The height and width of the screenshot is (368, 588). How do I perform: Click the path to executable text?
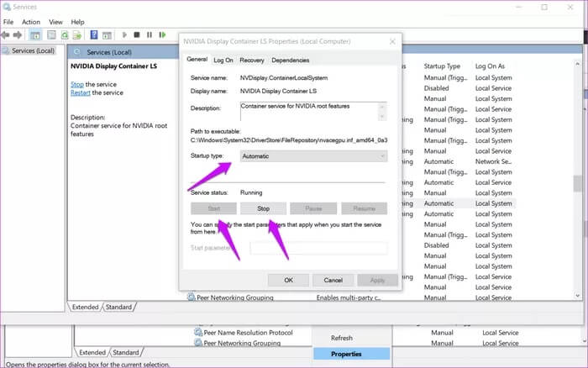click(x=289, y=140)
